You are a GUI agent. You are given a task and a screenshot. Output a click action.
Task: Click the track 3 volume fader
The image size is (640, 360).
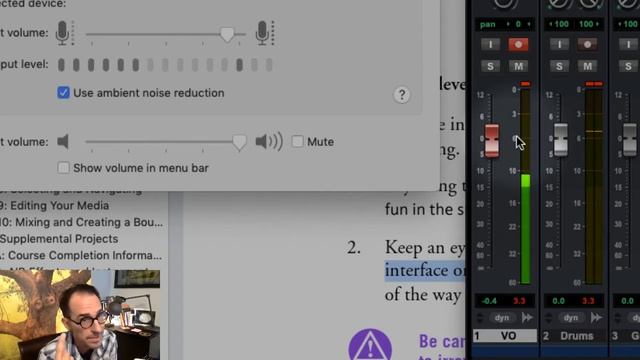[630, 140]
